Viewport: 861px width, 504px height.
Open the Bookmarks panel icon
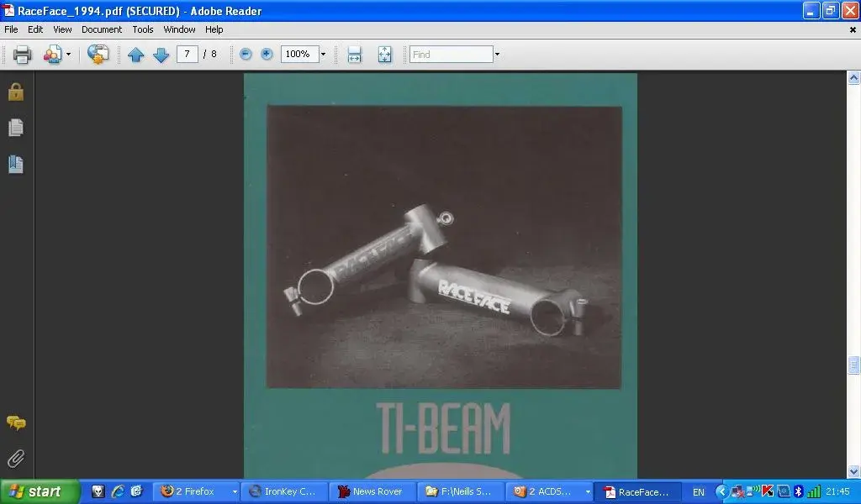(x=16, y=164)
